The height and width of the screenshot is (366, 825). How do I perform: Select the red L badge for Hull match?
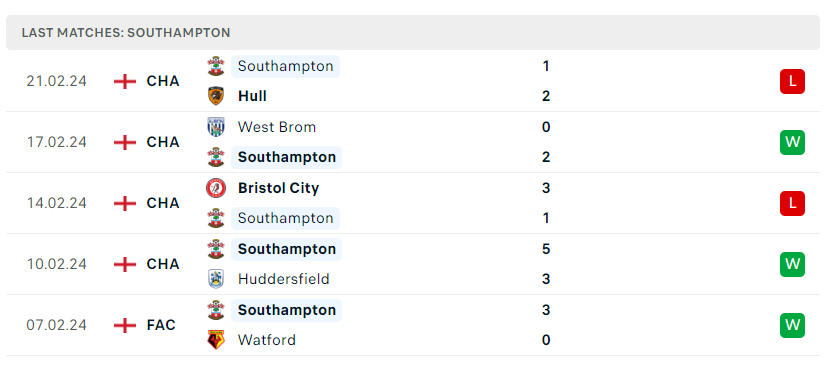[x=792, y=82]
